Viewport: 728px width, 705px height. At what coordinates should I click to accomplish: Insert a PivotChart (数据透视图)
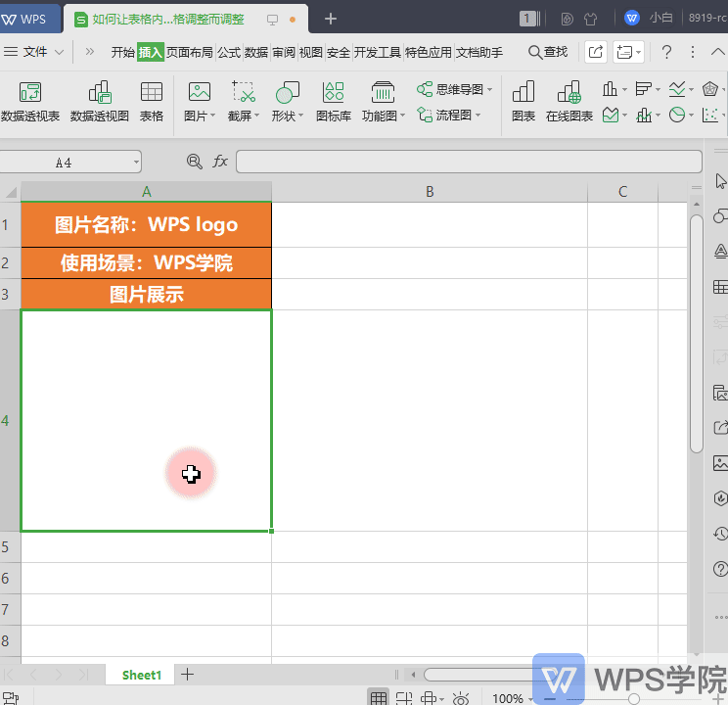pyautogui.click(x=100, y=101)
